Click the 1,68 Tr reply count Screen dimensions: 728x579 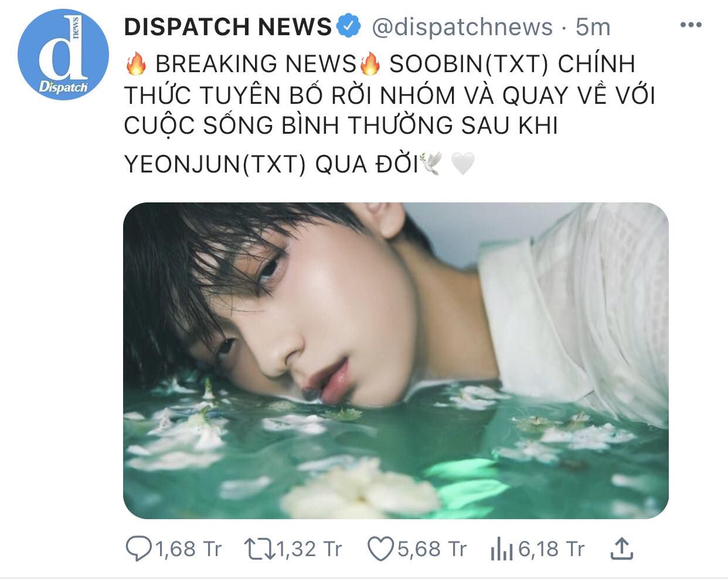[188, 549]
